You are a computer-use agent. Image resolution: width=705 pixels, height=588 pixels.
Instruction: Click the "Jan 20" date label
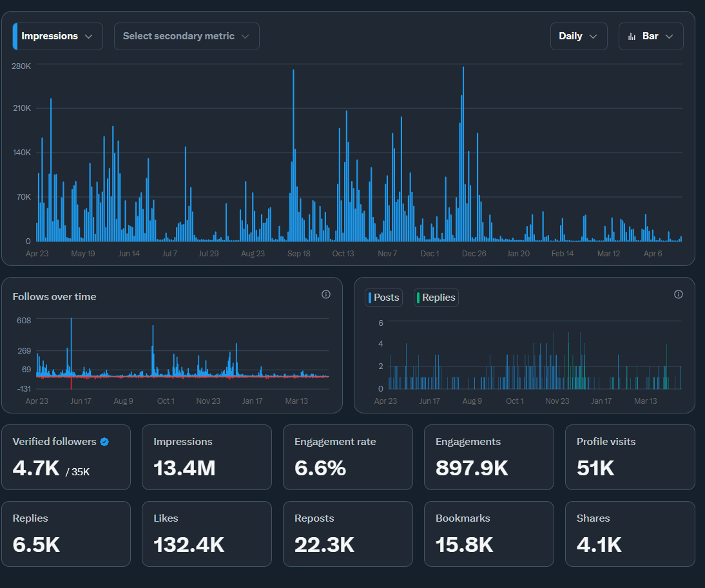point(518,253)
